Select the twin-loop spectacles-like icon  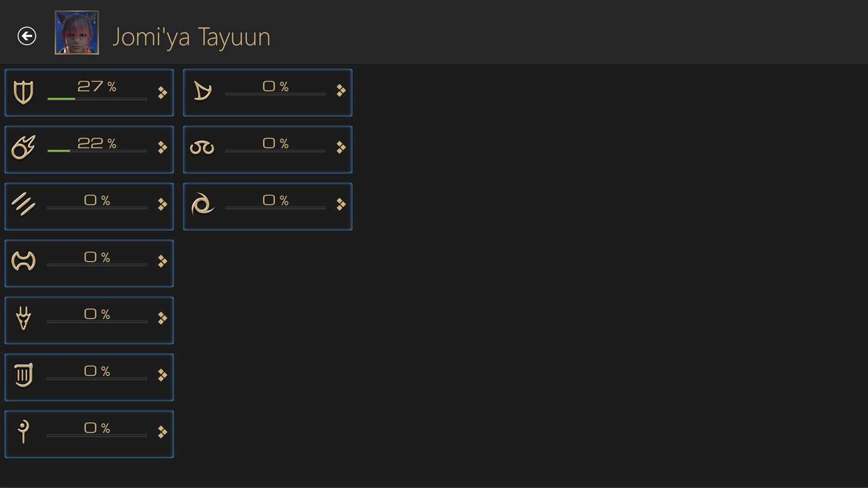(x=202, y=148)
